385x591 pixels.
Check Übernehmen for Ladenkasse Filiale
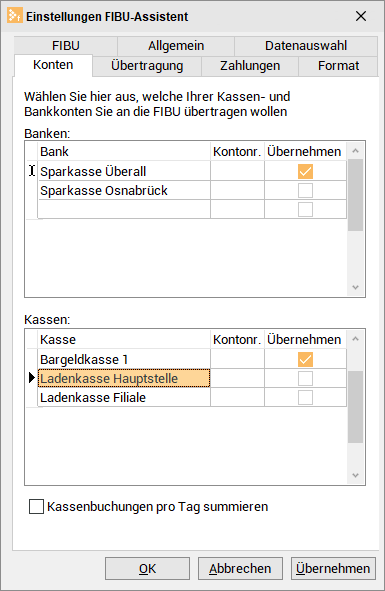(305, 397)
